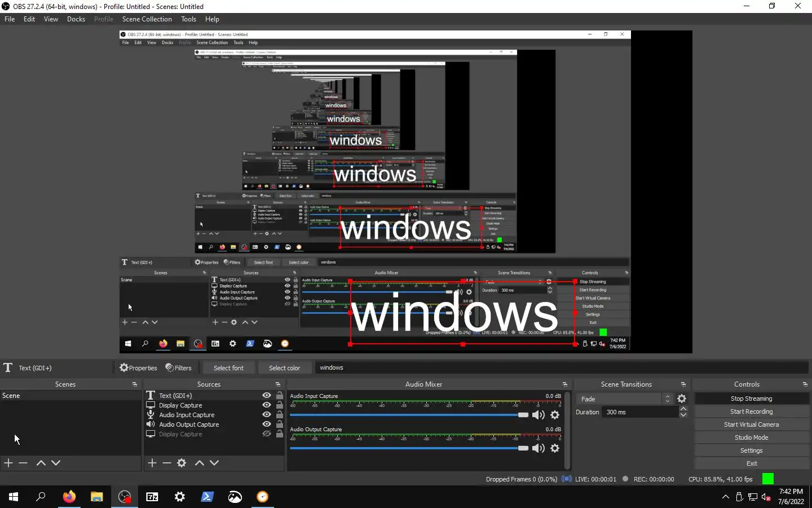Click Select font button
This screenshot has height=508, width=812.
(228, 368)
